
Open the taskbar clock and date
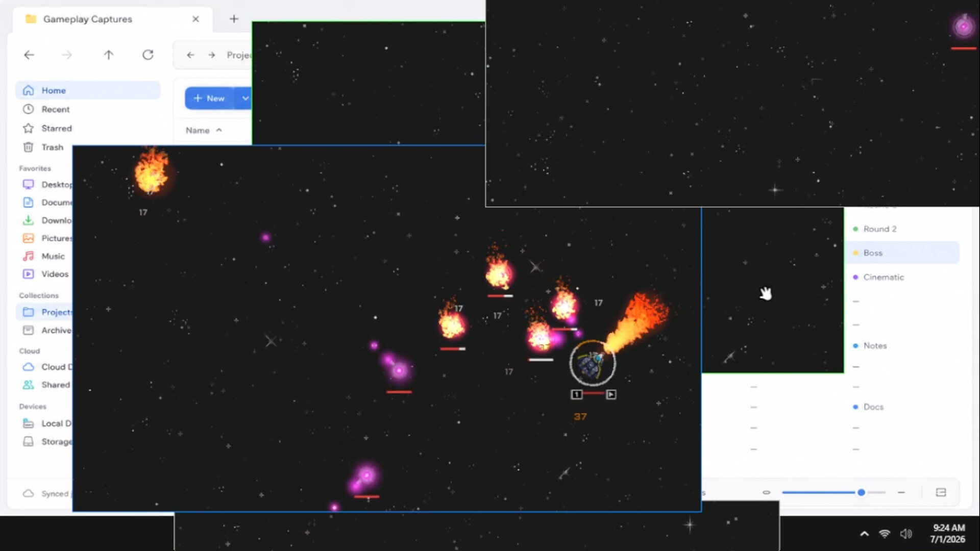tap(948, 534)
